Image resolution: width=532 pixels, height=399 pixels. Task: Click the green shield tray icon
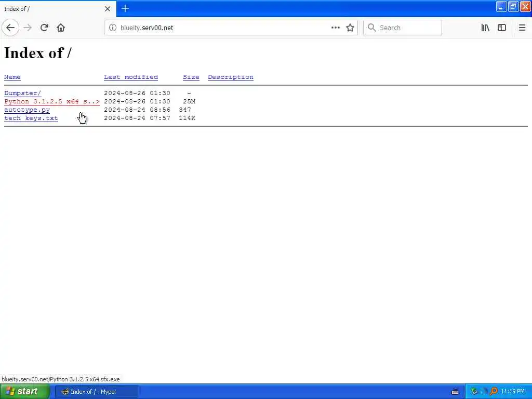point(474,392)
